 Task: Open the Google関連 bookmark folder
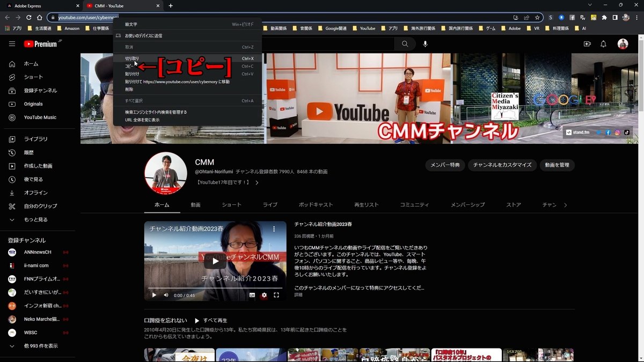tap(332, 28)
